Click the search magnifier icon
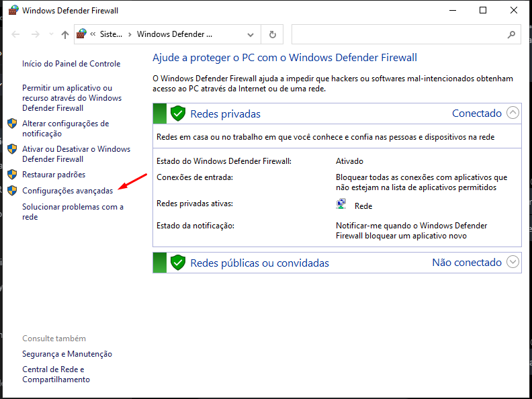The height and width of the screenshot is (399, 532). tap(511, 34)
